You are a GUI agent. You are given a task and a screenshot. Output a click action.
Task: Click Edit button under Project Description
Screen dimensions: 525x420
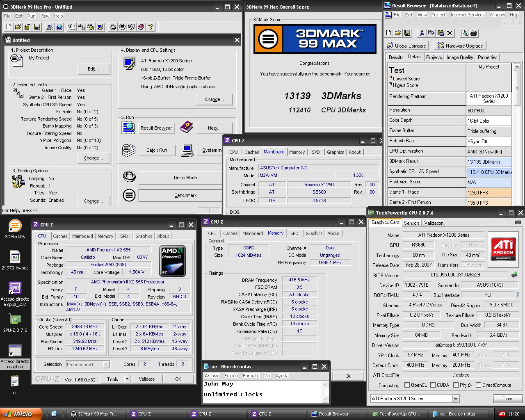(94, 69)
